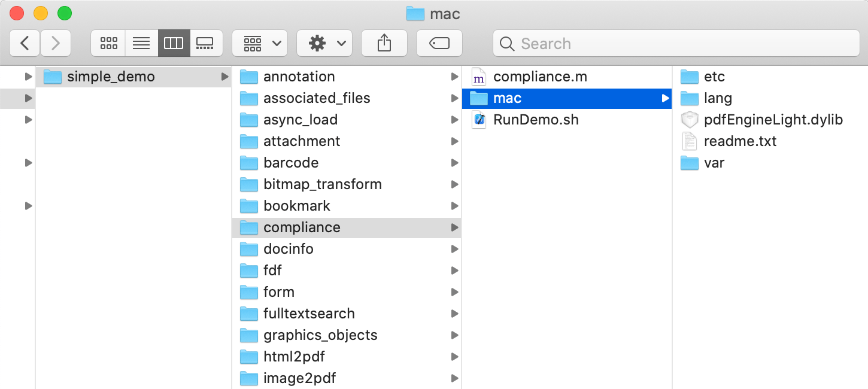Click in the Search field
Viewport: 868px width, 389px height.
click(x=676, y=43)
